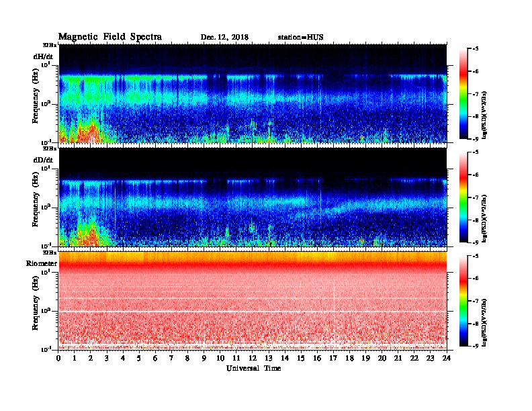Click hour "18" on the time axis
532x411 pixels.
(x=349, y=358)
